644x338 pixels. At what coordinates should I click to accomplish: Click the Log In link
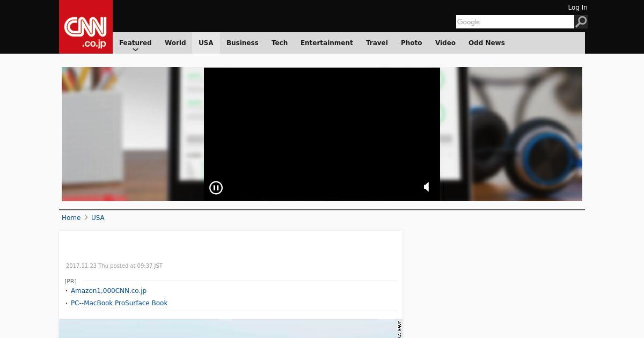click(x=577, y=8)
